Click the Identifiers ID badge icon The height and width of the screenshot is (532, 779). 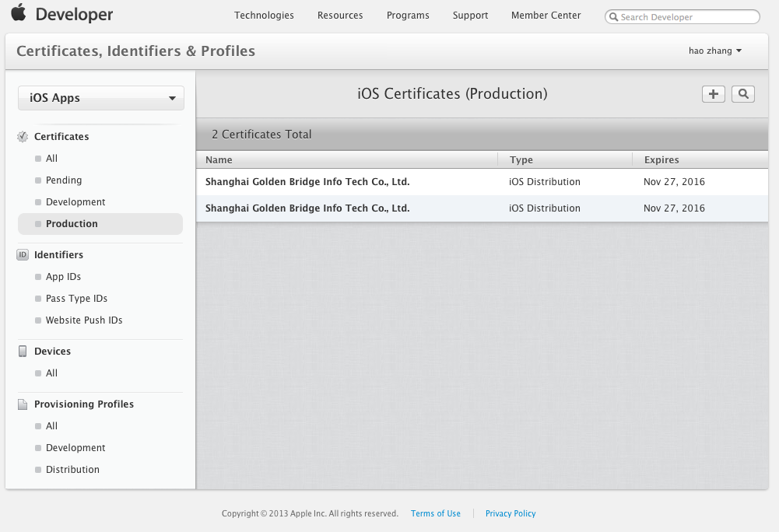coord(23,255)
